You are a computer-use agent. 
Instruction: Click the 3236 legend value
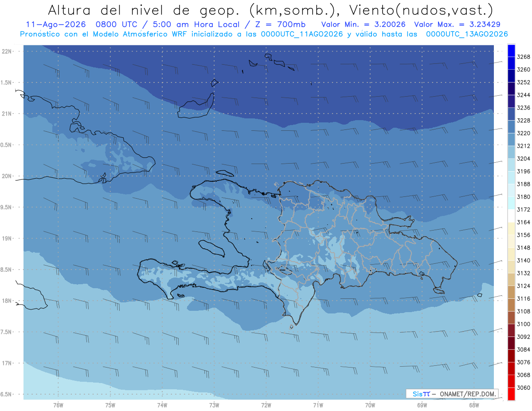(x=524, y=108)
